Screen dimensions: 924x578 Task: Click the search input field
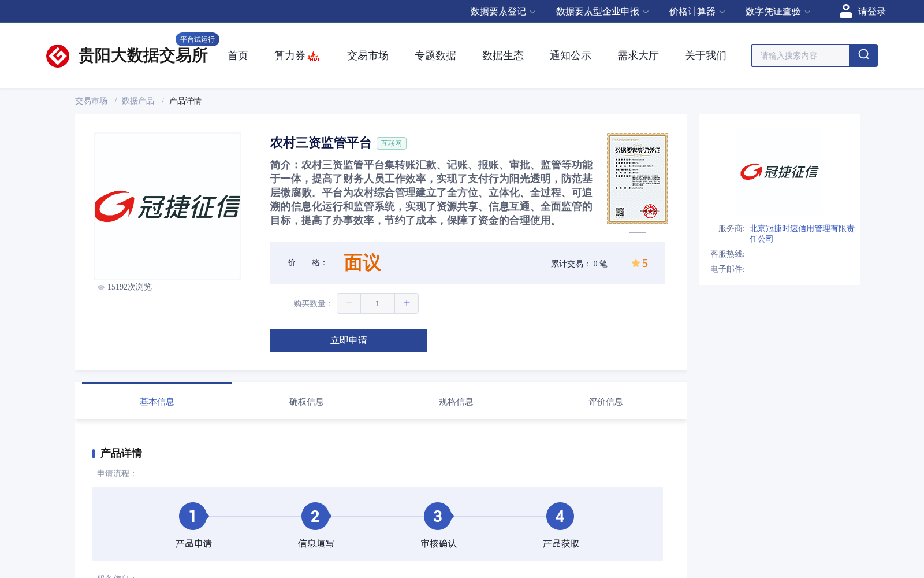[x=800, y=55]
